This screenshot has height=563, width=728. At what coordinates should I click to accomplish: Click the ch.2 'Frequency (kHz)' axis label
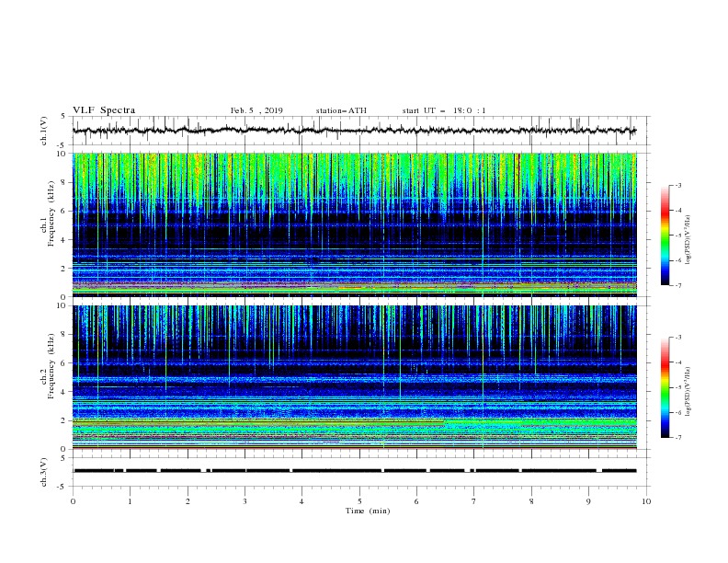tap(51, 366)
